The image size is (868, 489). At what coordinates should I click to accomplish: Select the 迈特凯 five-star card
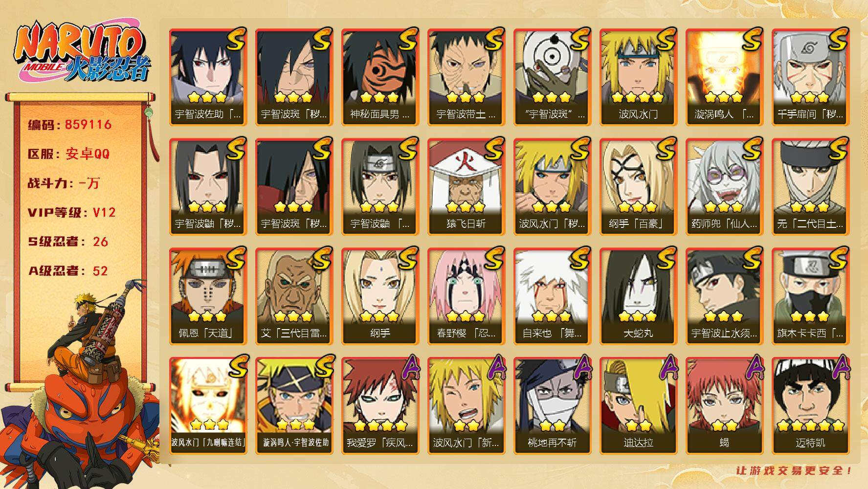click(810, 405)
